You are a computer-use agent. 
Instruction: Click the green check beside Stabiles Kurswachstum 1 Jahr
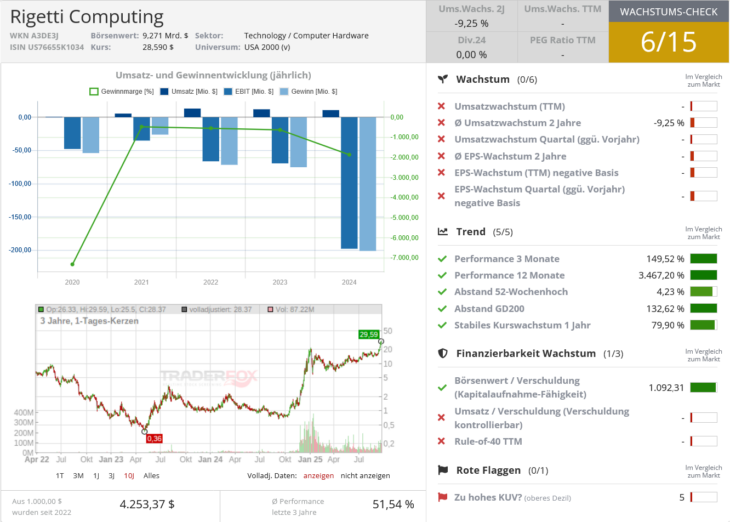coord(442,325)
